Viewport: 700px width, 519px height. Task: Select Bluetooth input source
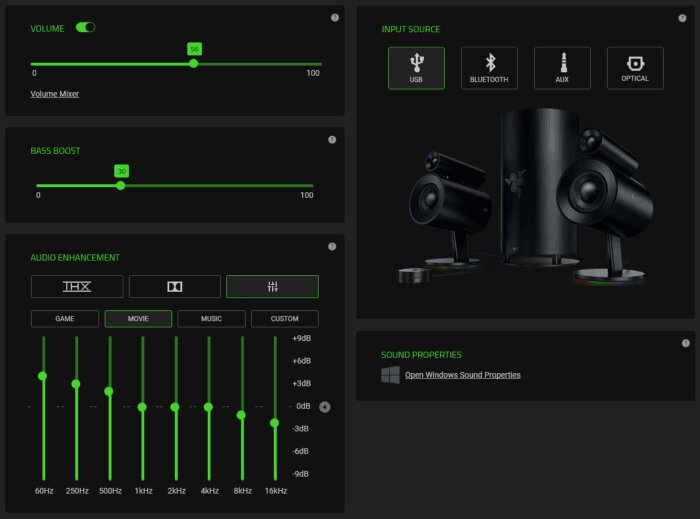point(489,68)
